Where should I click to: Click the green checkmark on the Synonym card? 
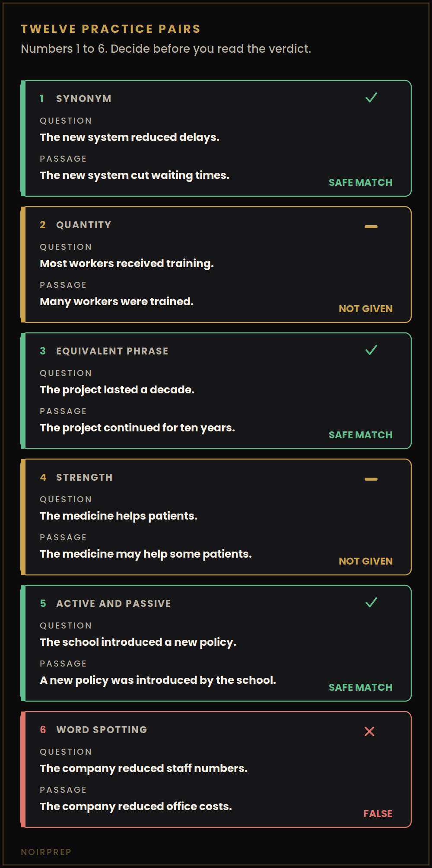371,98
